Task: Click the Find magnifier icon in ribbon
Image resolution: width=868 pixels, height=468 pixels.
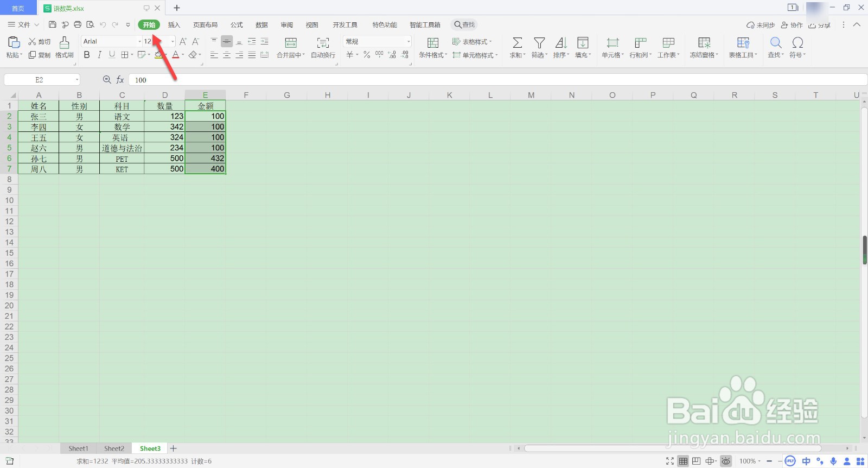Action: [x=776, y=43]
